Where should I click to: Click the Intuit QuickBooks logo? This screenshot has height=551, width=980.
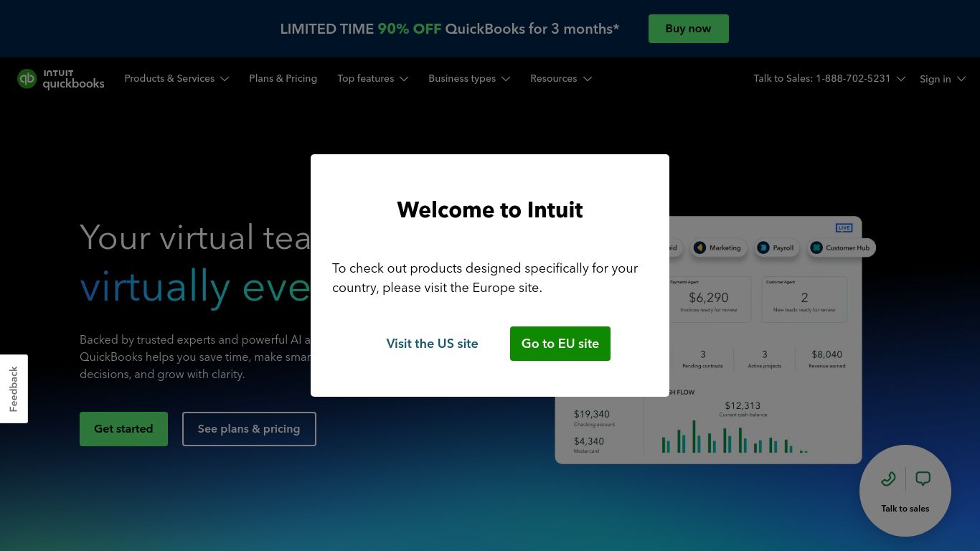(x=61, y=79)
